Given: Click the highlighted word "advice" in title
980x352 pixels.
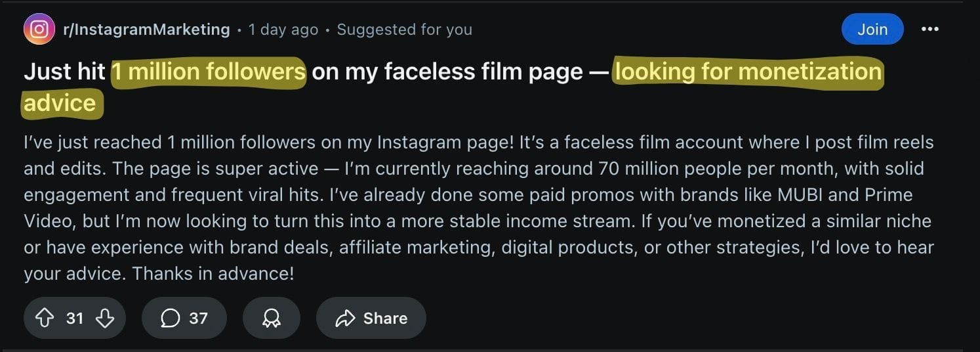Looking at the screenshot, I should pyautogui.click(x=60, y=103).
